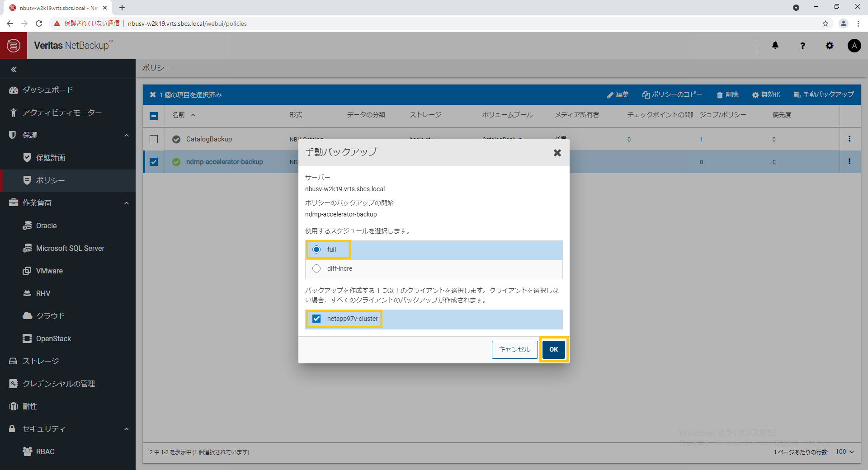
Task: Click the Oracle workload icon
Action: 27,226
